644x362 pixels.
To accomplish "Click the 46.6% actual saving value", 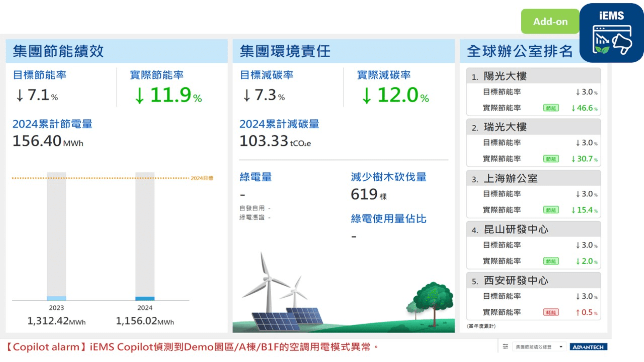I will pos(584,108).
